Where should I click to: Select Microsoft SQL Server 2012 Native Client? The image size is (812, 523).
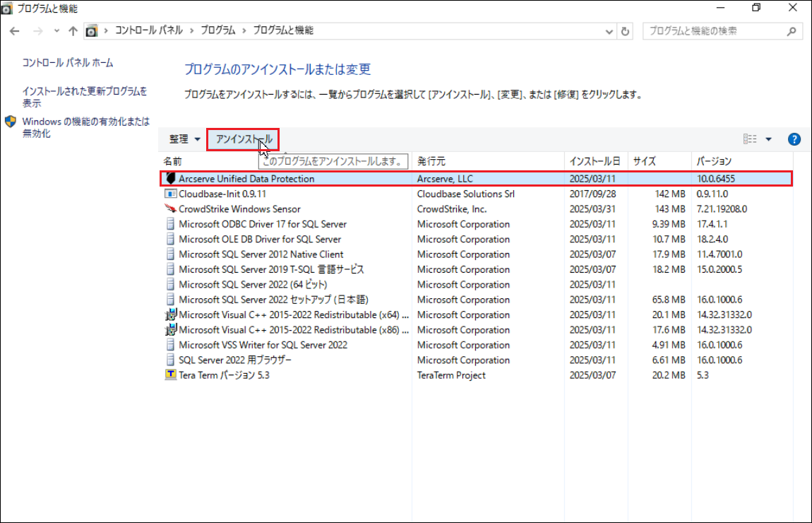pos(261,254)
